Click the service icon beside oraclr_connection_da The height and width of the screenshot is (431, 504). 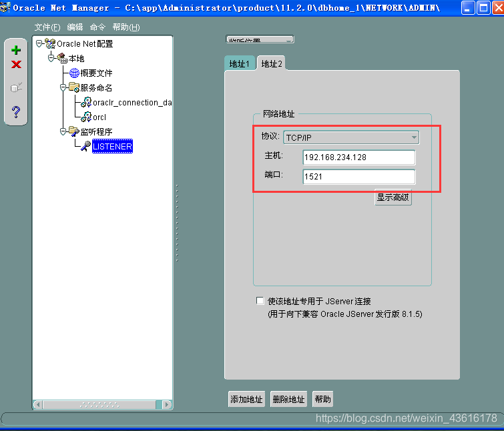86,102
